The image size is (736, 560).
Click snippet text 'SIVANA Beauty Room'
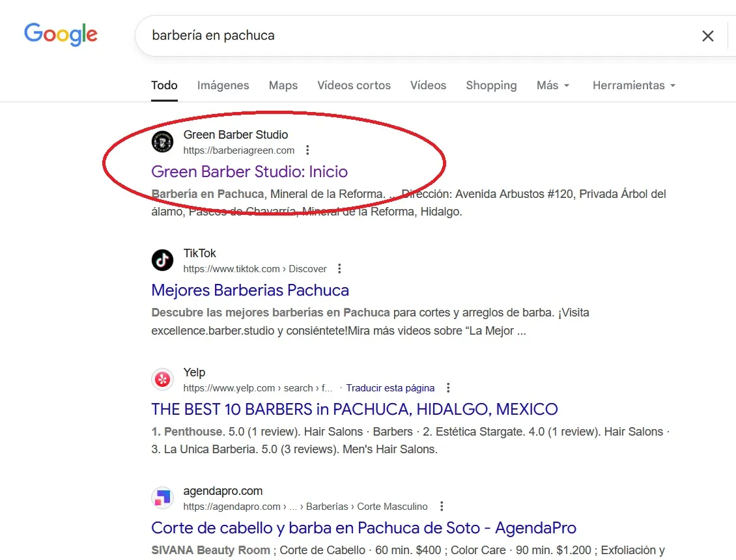pos(211,550)
